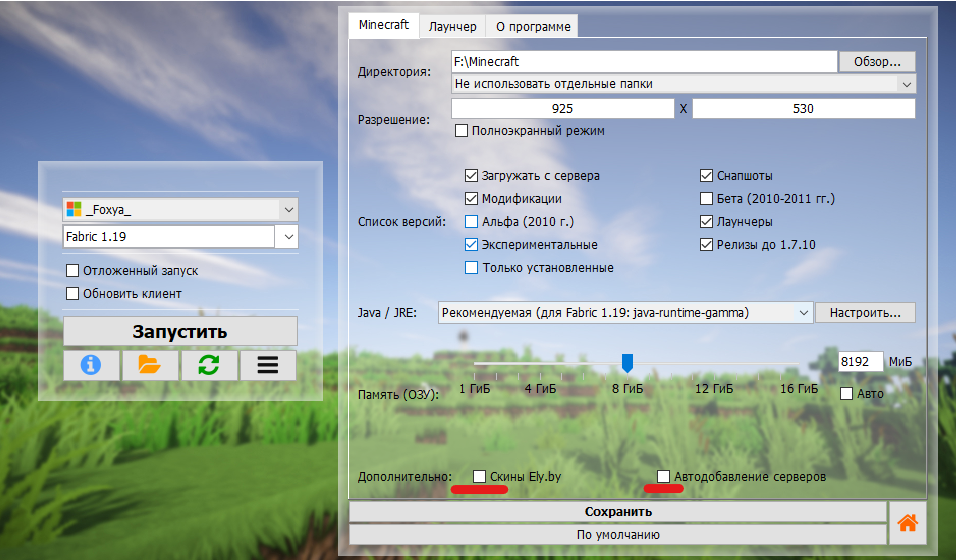Expand the Fabric 1.19 version dropdown
This screenshot has height=560, width=956.
point(287,237)
